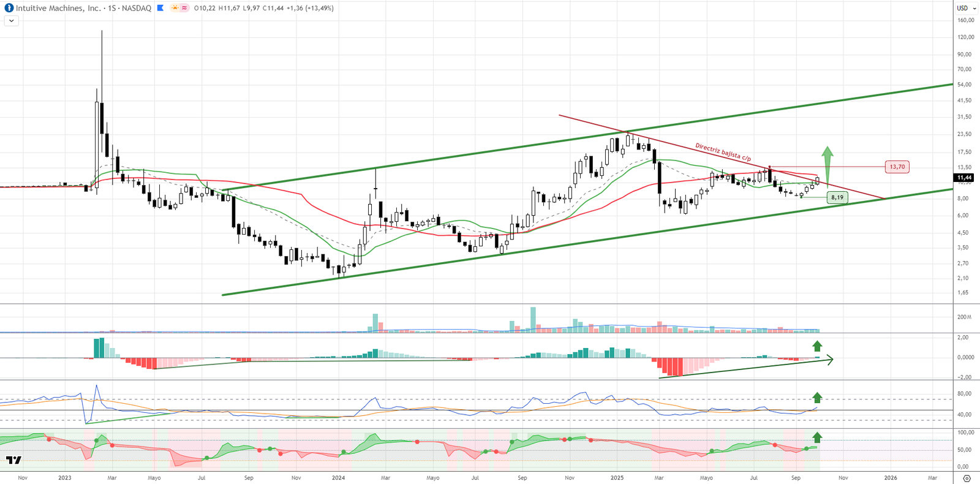Screen dimensions: 980x484
Task: Click the current price 11,44 axis label
Action: pos(965,178)
